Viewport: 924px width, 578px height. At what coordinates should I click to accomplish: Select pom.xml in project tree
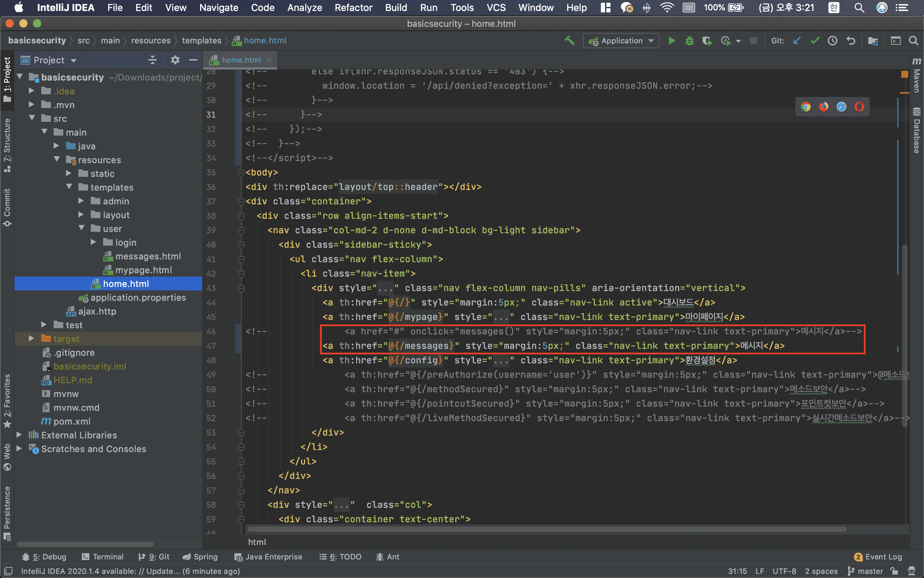tap(72, 421)
